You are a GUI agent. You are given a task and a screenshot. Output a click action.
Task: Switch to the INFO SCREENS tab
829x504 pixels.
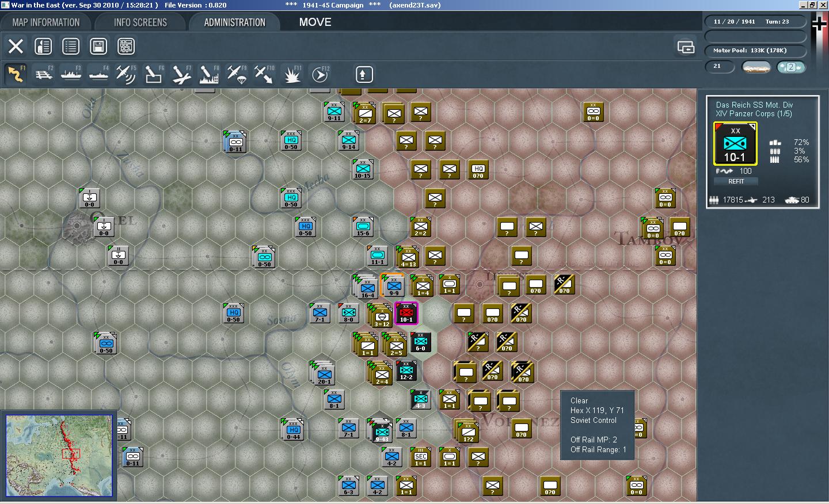[140, 22]
